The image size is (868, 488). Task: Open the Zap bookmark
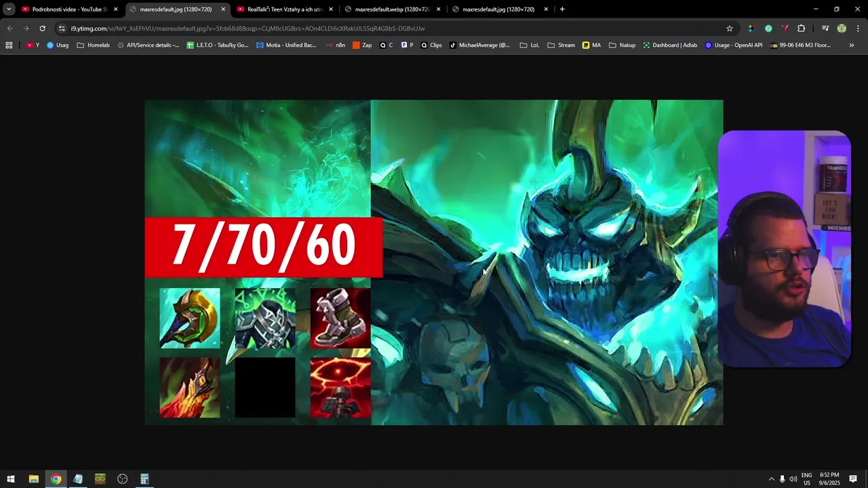click(x=362, y=45)
